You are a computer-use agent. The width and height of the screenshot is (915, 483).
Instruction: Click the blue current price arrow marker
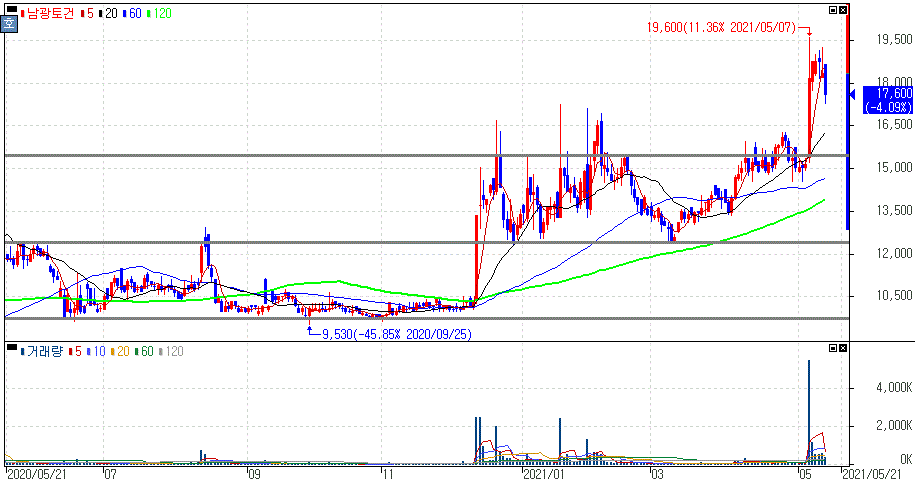[852, 93]
